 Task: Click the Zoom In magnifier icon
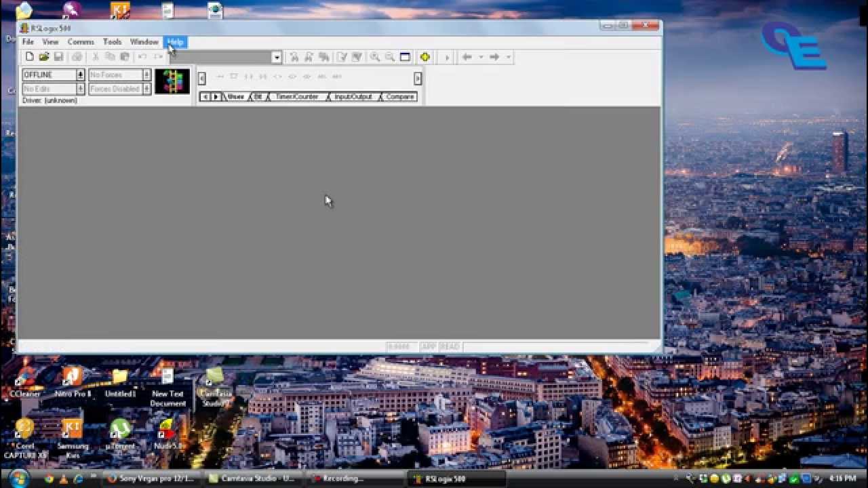375,57
